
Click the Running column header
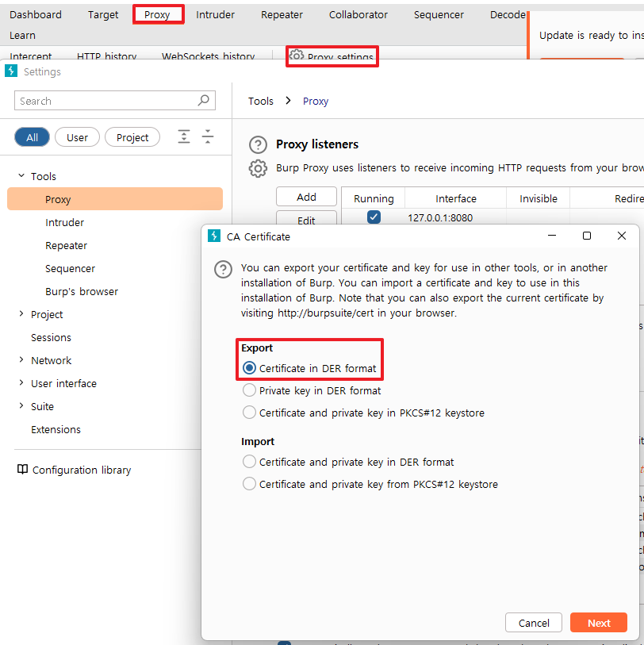(x=374, y=198)
